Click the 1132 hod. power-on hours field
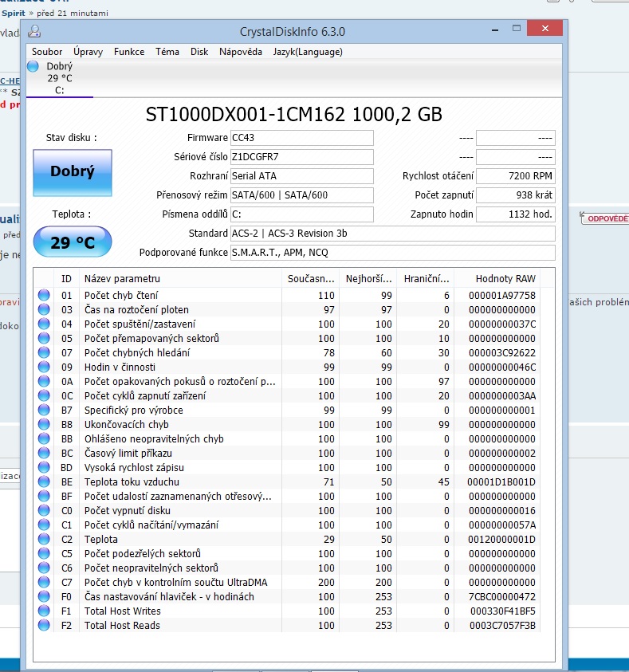Screen dimensions: 629x672 coord(516,214)
